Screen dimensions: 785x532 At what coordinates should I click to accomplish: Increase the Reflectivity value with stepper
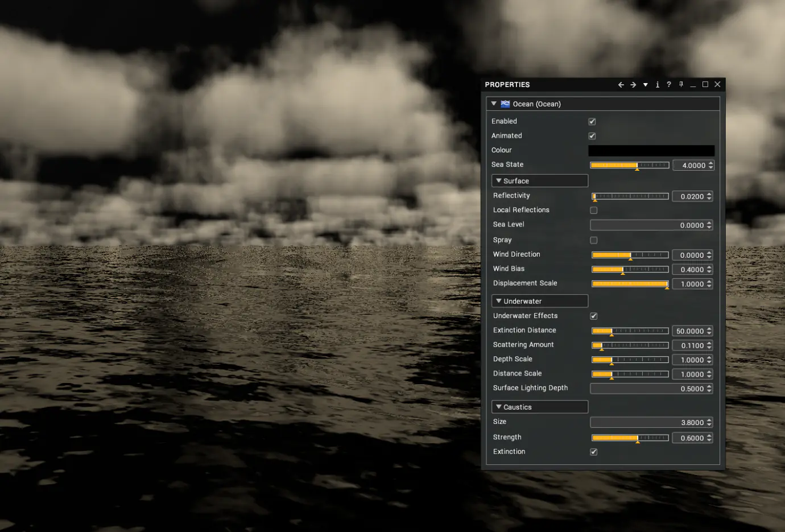[x=709, y=194]
